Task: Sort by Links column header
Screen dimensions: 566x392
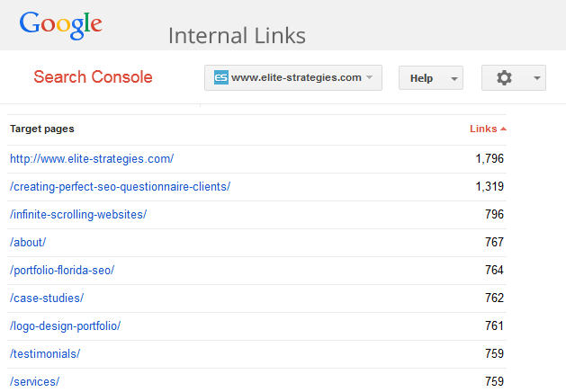Action: 483,129
